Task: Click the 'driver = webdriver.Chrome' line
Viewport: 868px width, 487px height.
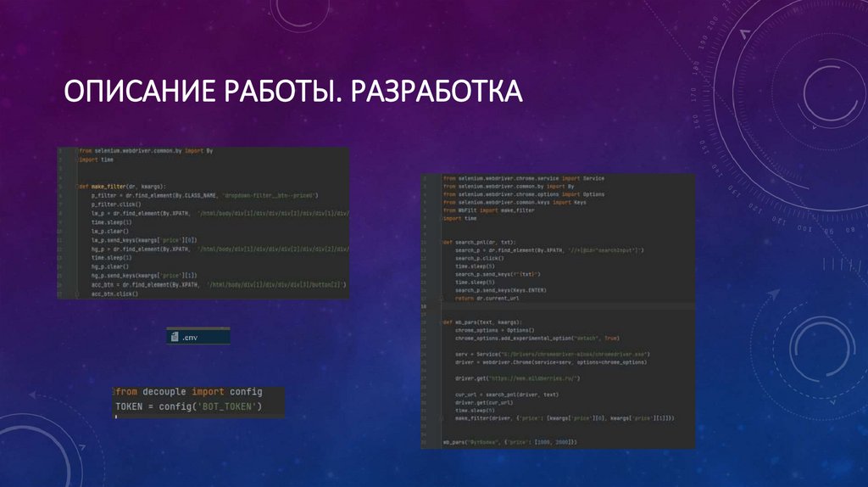Action: tap(551, 362)
